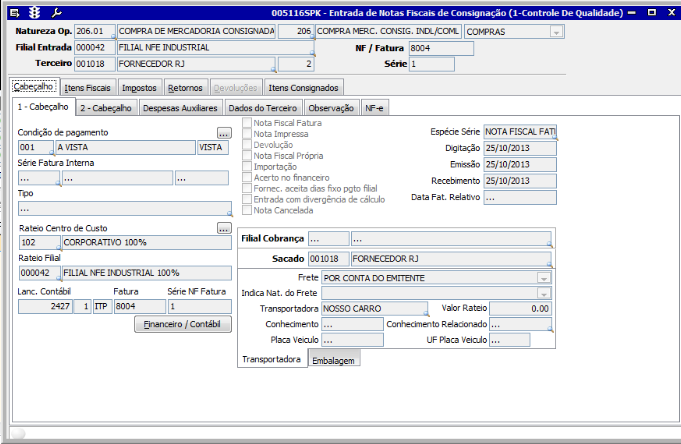This screenshot has width=681, height=444.
Task: Click the folder icon in title bar
Action: [16, 12]
